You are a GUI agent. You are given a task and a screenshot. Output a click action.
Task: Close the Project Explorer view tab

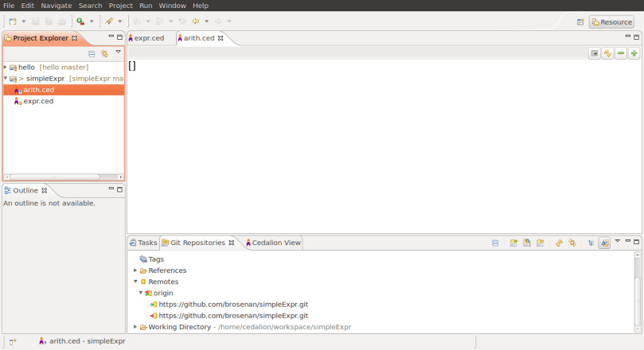click(x=74, y=38)
